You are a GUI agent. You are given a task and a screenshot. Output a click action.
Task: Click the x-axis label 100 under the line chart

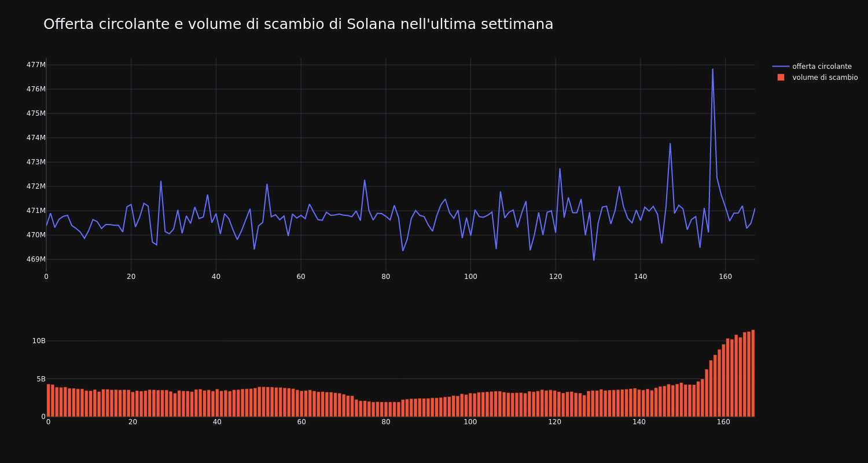point(470,277)
